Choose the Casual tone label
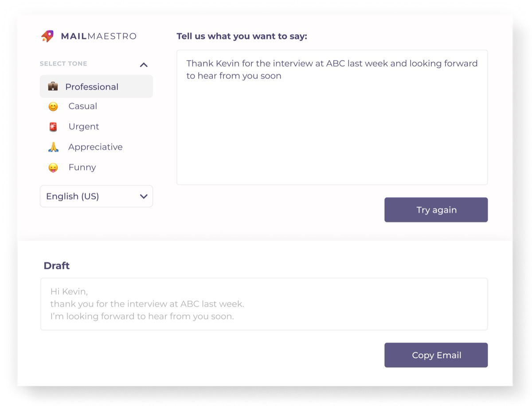This screenshot has height=406, width=532. point(82,106)
